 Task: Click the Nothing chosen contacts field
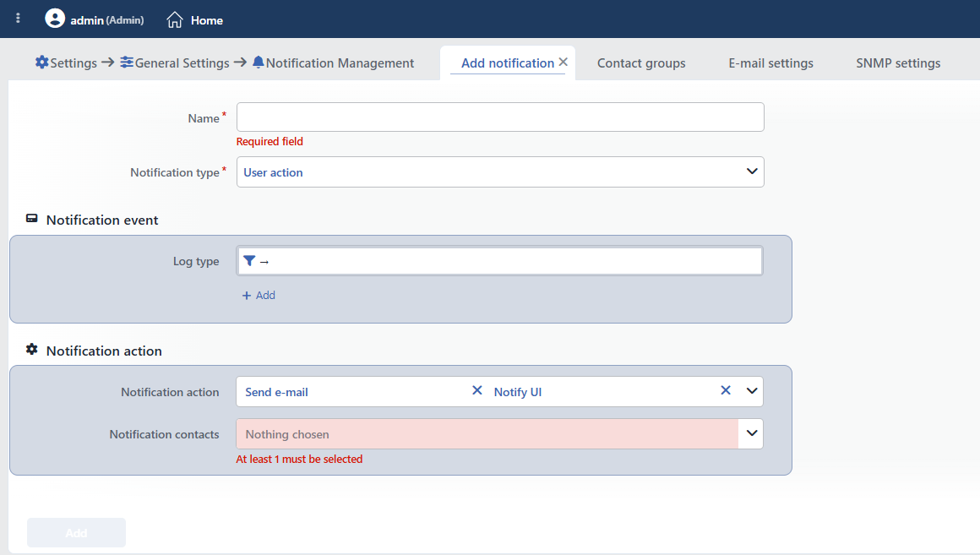[487, 433]
